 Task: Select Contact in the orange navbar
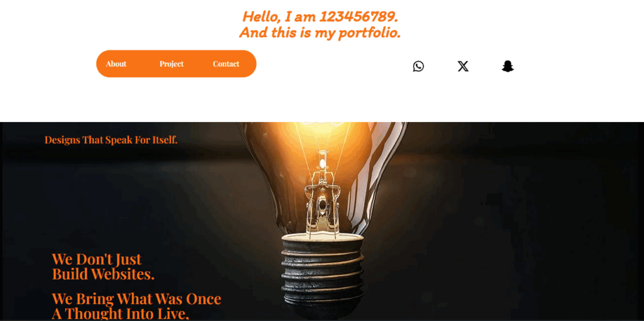pyautogui.click(x=226, y=64)
